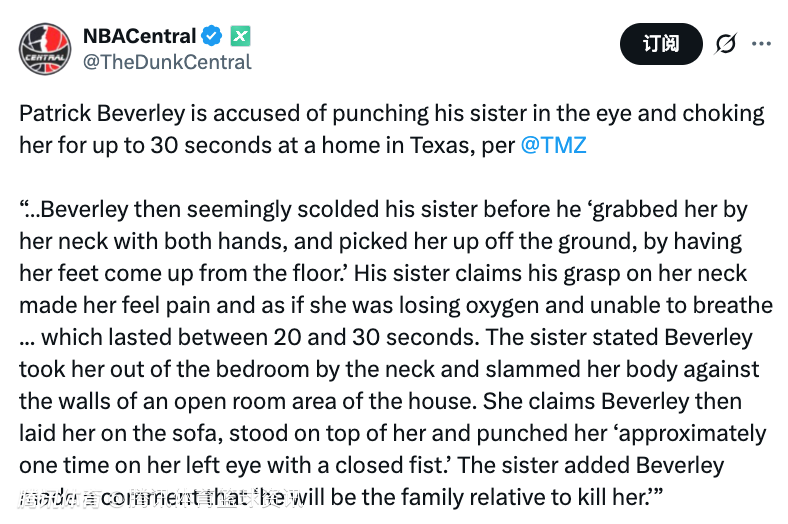Open the @TheDunkCentral handle
Viewport: 788px width, 524px height.
(x=166, y=62)
